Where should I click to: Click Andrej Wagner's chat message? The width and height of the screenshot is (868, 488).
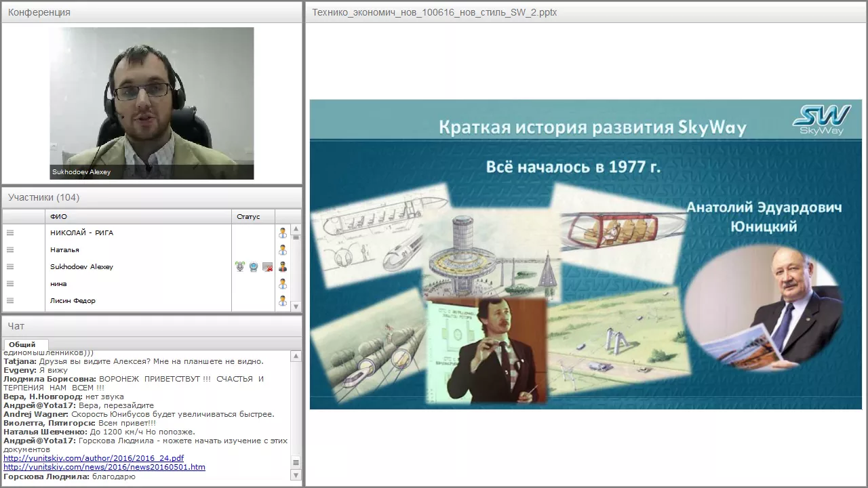click(x=139, y=414)
